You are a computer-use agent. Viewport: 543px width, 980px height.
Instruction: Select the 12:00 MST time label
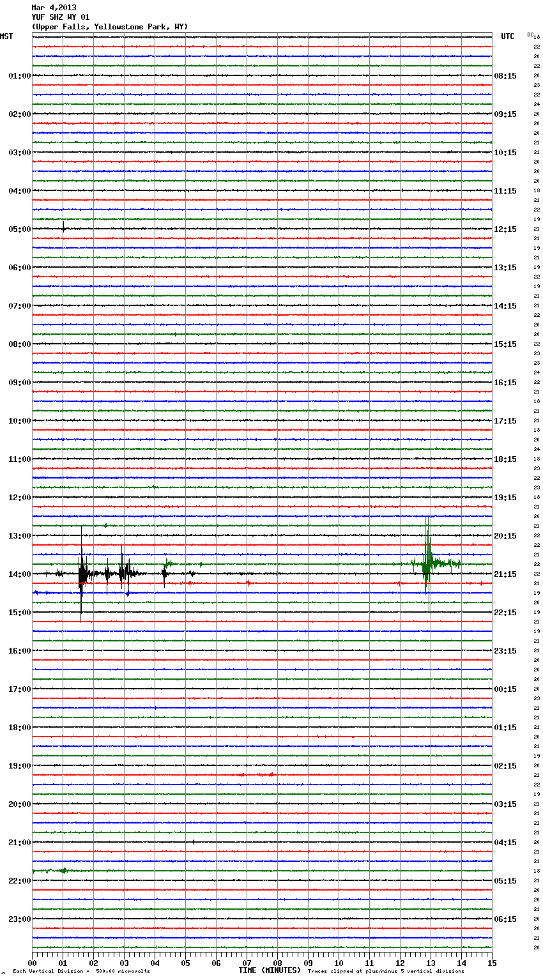click(19, 498)
